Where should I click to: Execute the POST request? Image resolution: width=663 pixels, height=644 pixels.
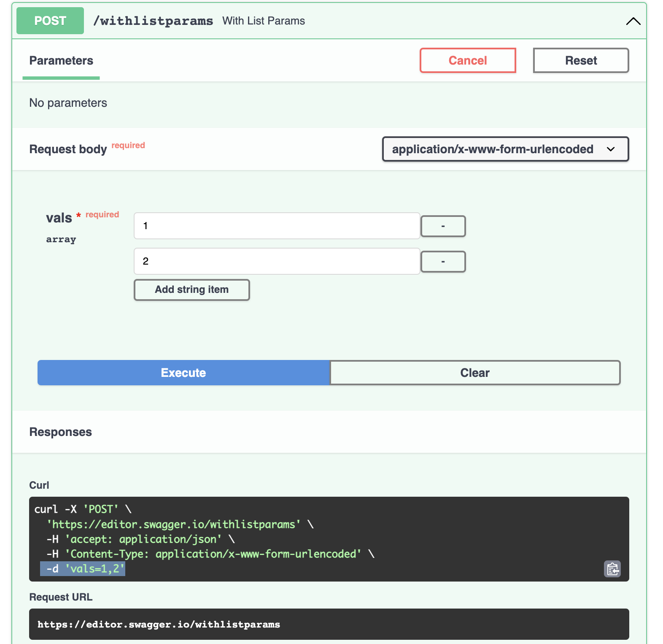(183, 373)
